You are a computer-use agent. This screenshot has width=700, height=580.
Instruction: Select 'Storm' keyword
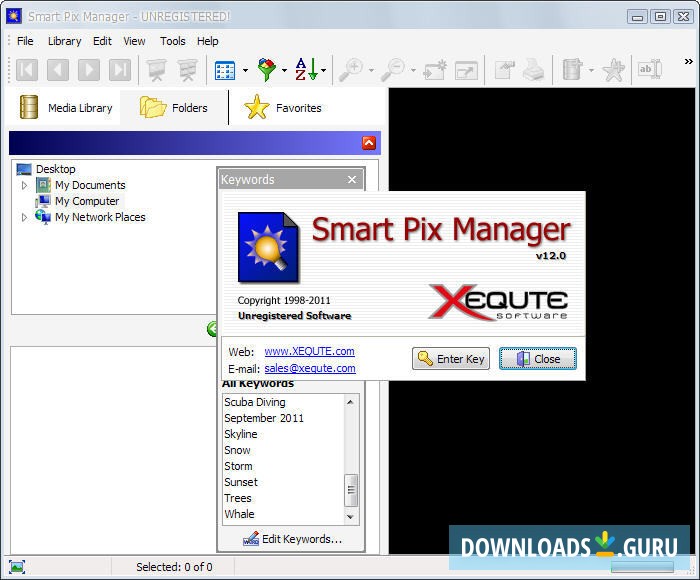pyautogui.click(x=238, y=466)
